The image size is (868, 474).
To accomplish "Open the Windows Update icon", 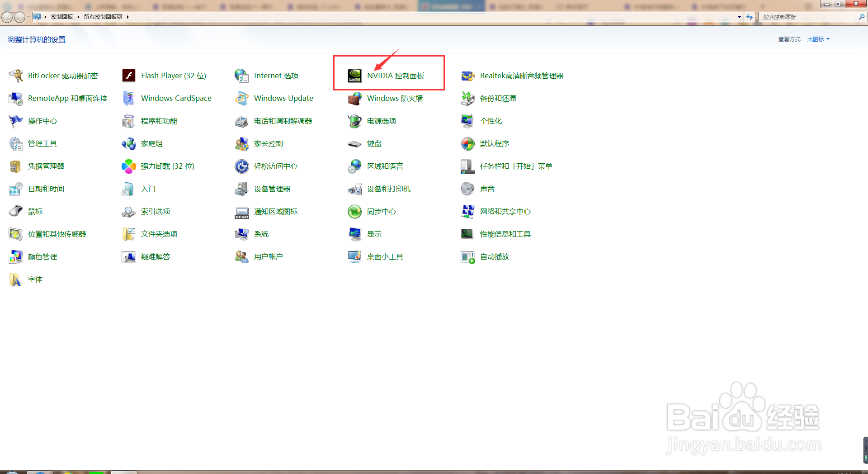I will point(242,98).
